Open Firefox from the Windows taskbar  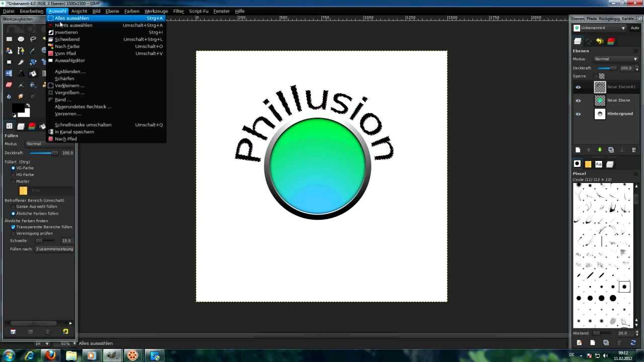point(50,355)
